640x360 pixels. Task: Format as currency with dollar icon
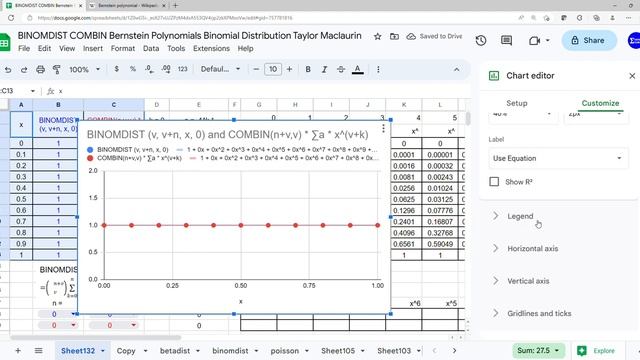pos(116,69)
